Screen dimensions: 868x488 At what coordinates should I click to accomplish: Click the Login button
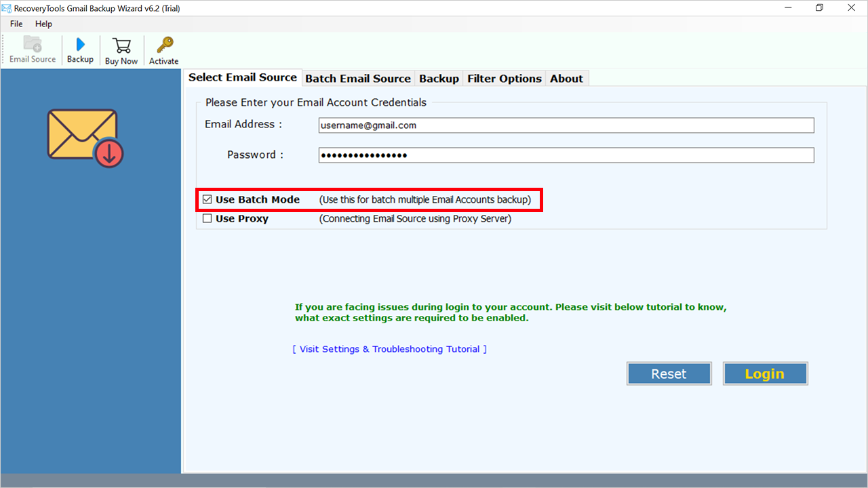765,373
